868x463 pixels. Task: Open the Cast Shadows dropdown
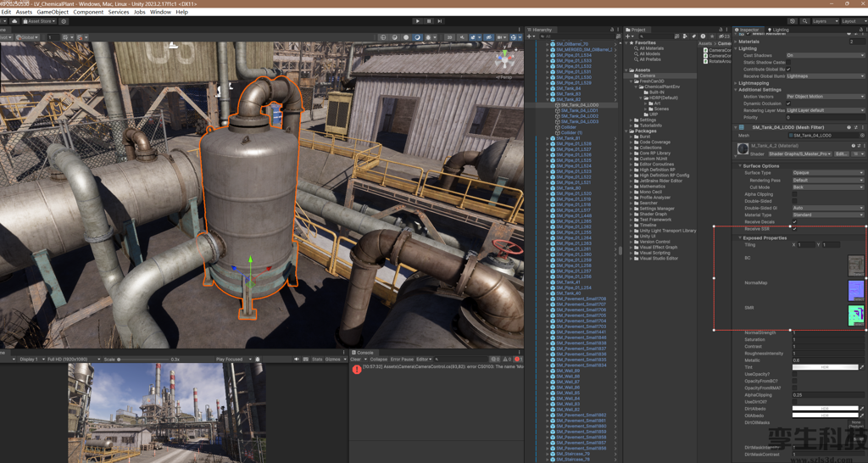pos(825,55)
